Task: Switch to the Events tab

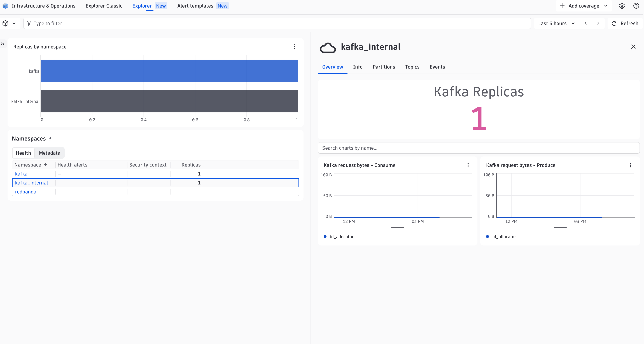Action: point(437,67)
